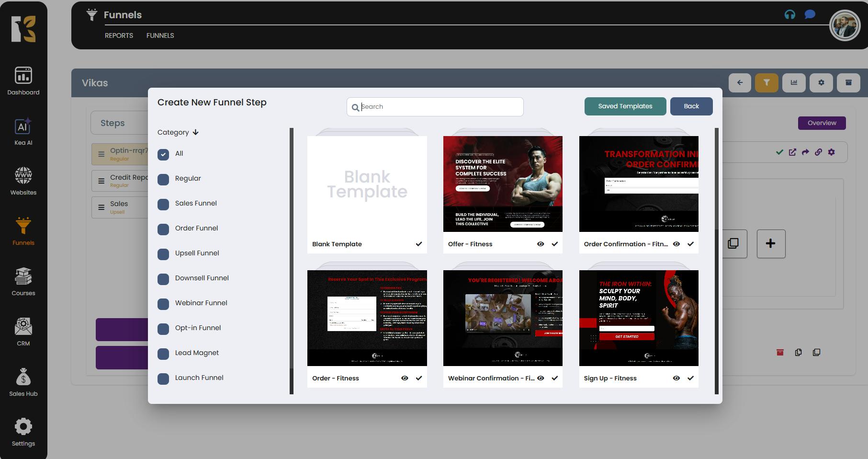The height and width of the screenshot is (459, 868).
Task: Uncheck the All category checkbox
Action: [163, 154]
